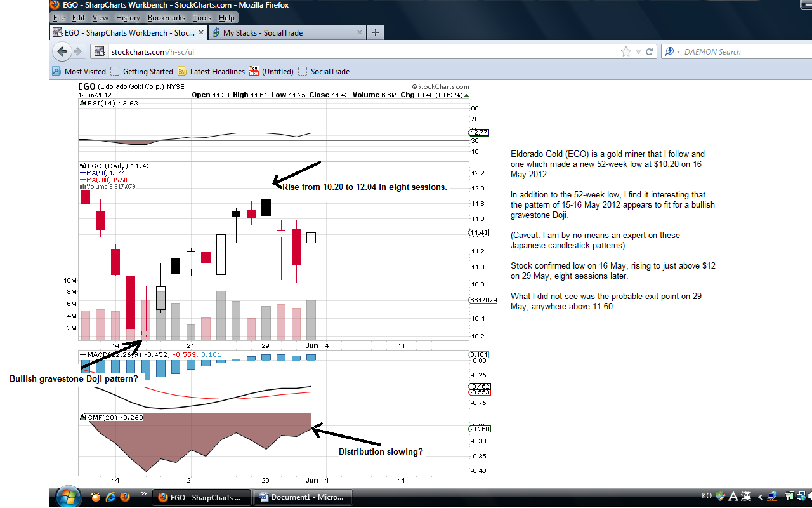This screenshot has width=812, height=508.
Task: Open the search engine selector dropdown
Action: coord(678,52)
